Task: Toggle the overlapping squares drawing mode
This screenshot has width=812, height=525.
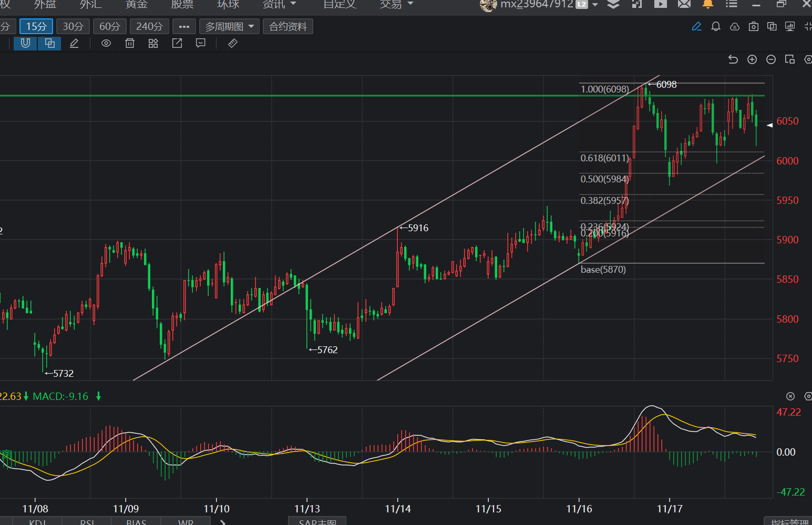Action: [50, 43]
